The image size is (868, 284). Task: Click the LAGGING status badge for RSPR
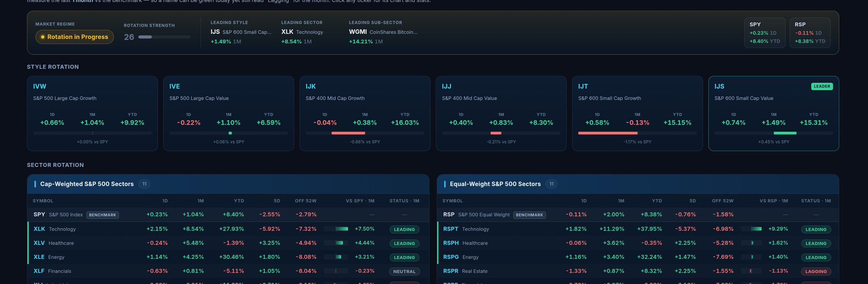tap(816, 271)
